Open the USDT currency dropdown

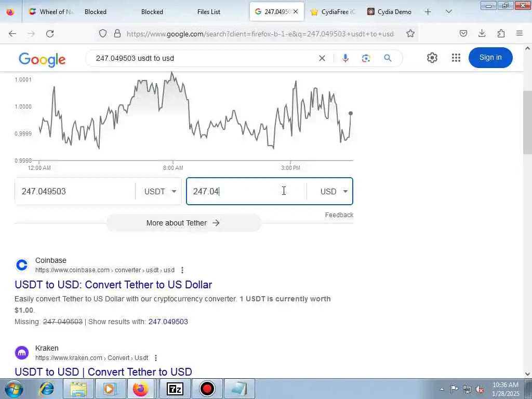click(x=160, y=191)
